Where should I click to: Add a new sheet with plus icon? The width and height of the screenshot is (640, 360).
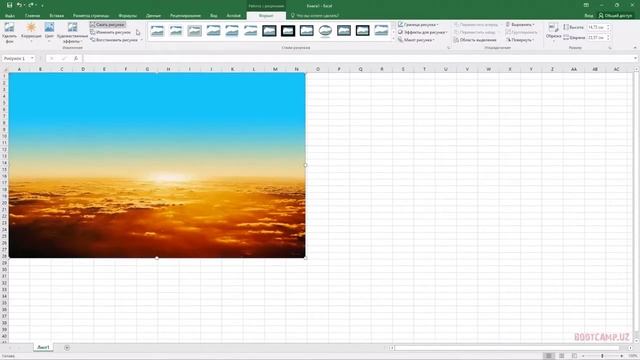(67, 348)
